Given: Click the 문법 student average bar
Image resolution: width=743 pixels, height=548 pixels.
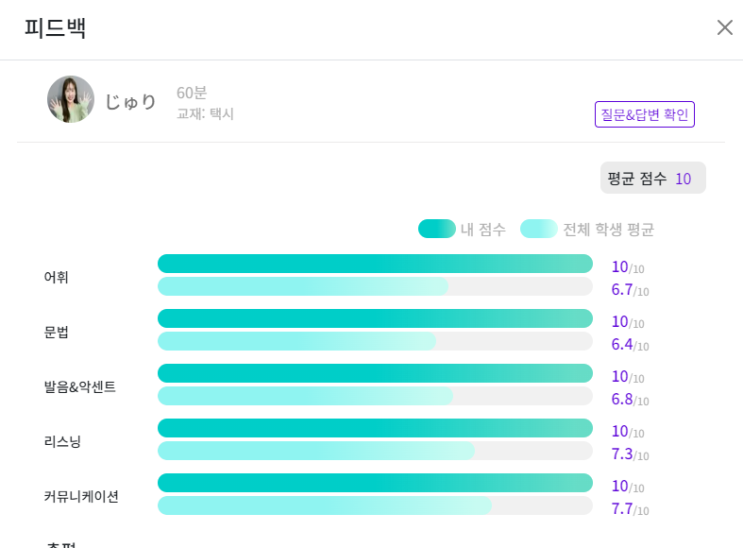Looking at the screenshot, I should point(297,341).
